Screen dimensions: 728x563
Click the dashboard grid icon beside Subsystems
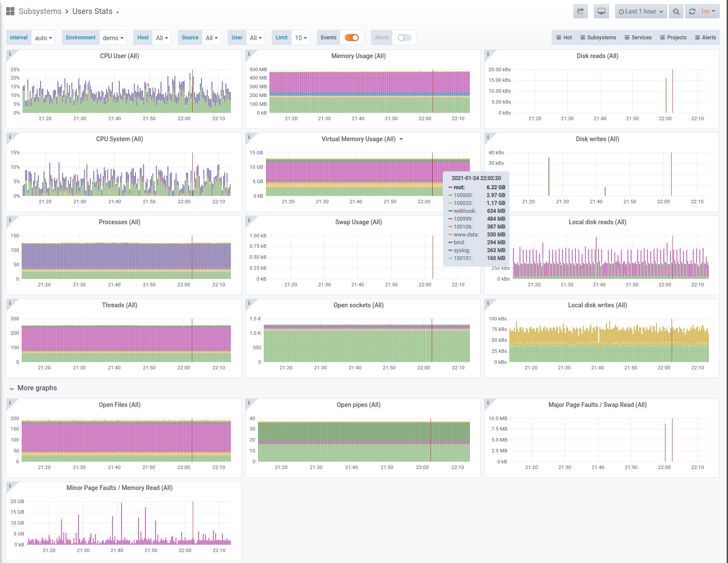[x=10, y=11]
